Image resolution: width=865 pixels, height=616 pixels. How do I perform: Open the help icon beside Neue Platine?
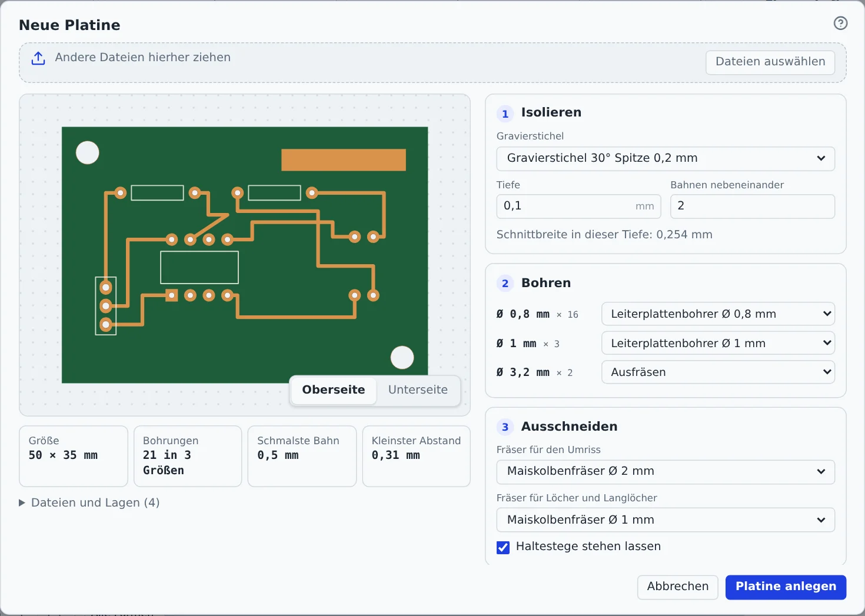coord(840,23)
